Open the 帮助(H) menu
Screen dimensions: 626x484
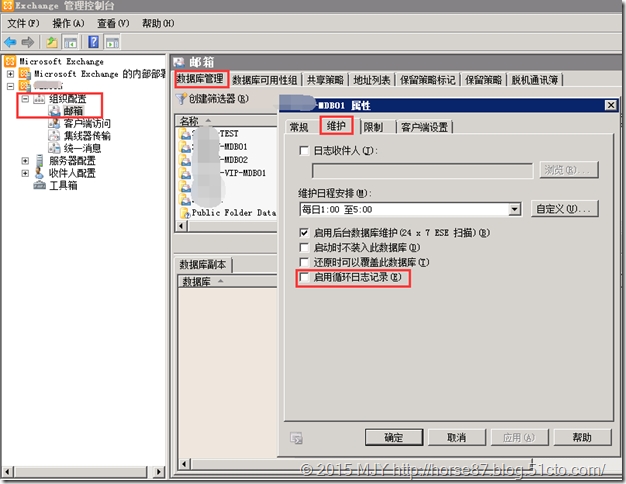tap(158, 23)
